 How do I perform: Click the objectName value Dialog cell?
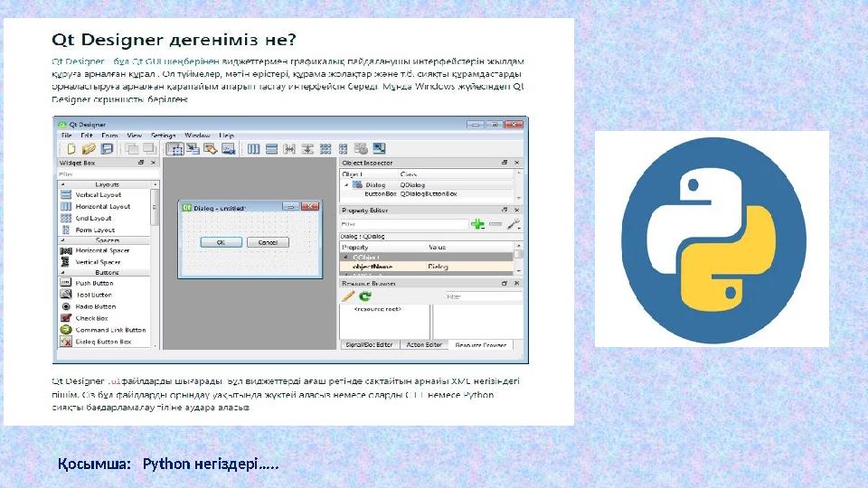469,267
